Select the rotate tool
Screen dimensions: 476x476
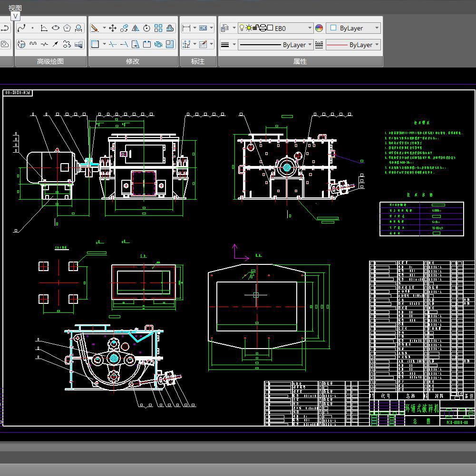click(x=147, y=28)
